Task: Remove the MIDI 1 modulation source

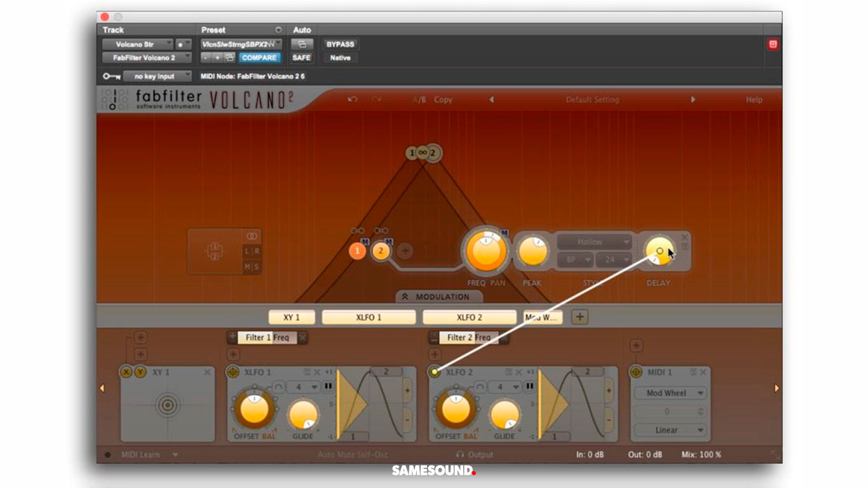Action: [704, 372]
